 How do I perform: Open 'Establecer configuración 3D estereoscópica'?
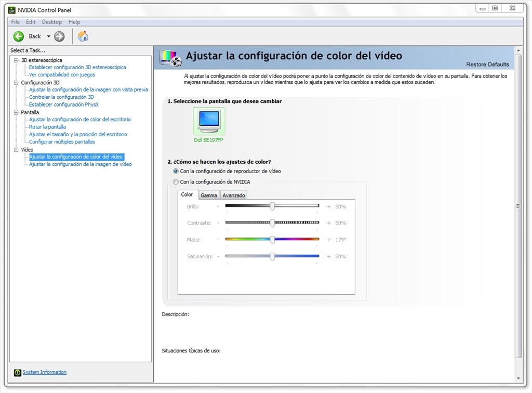(77, 67)
